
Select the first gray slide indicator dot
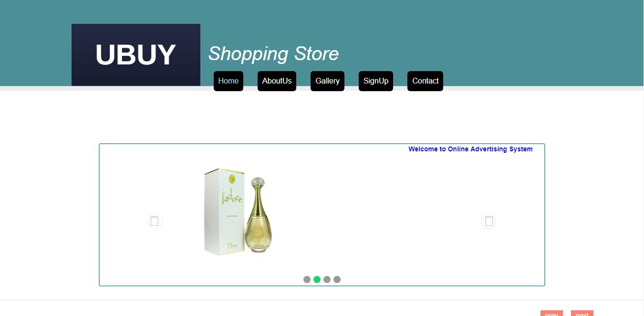[307, 279]
